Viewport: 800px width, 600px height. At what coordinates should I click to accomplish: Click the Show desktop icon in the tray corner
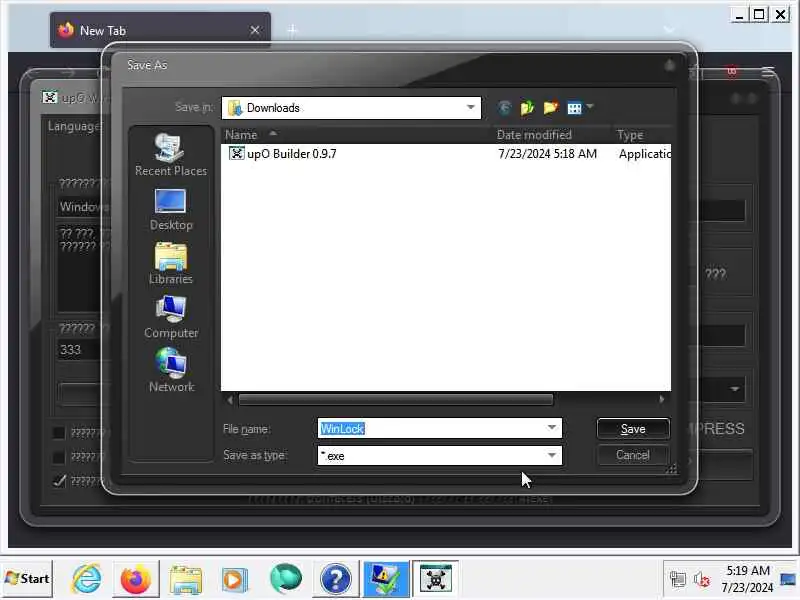point(789,579)
